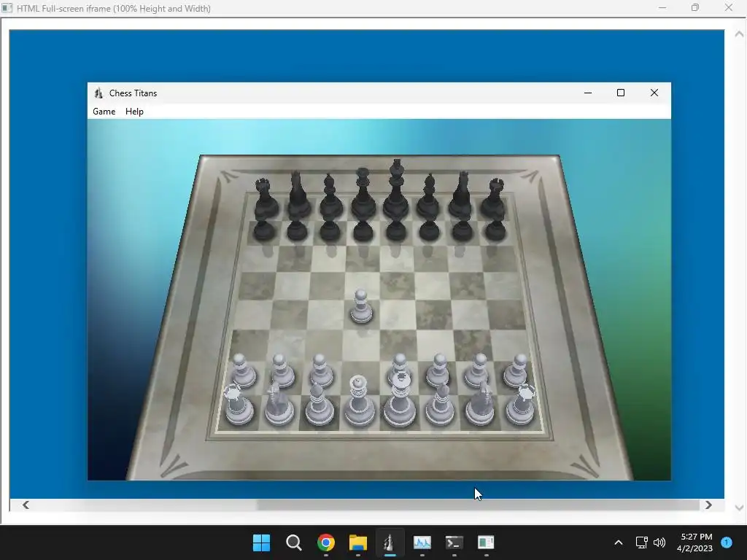Select black bishop next to the king

(x=428, y=195)
